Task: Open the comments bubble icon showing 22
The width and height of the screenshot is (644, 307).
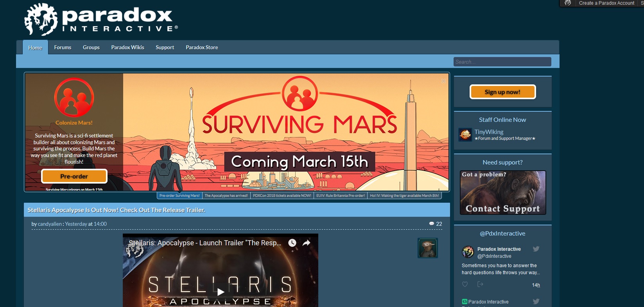Action: [x=432, y=224]
